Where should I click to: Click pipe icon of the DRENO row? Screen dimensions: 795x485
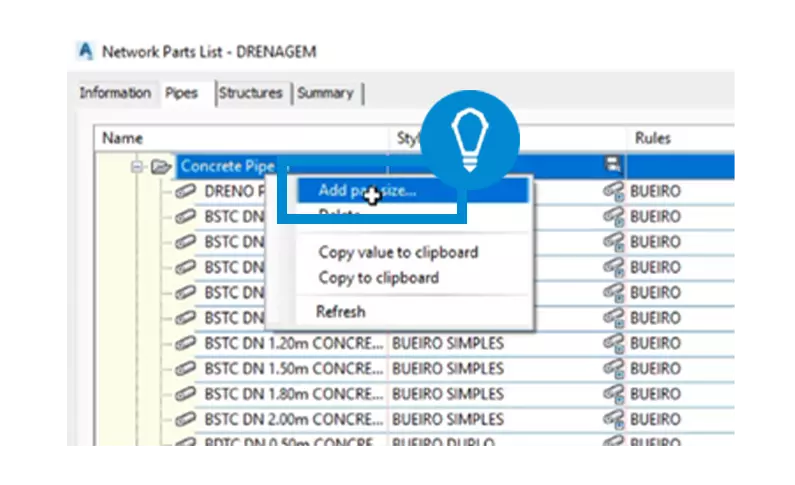[x=186, y=191]
